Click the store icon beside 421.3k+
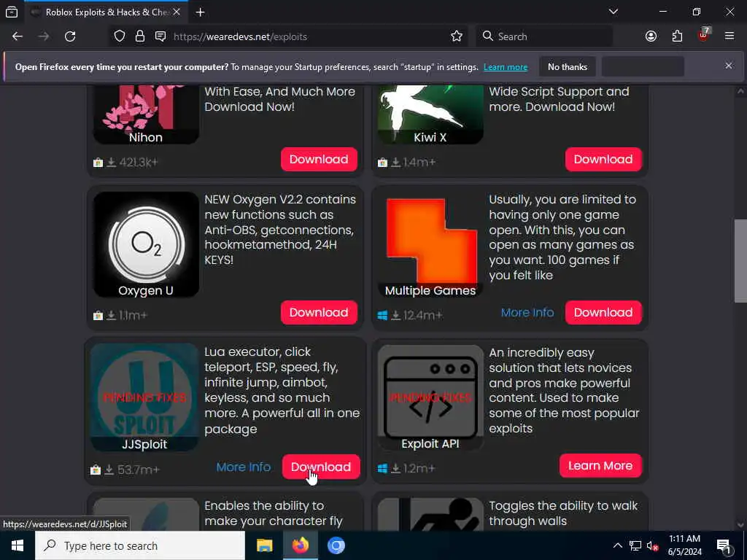This screenshot has width=747, height=560. (98, 163)
